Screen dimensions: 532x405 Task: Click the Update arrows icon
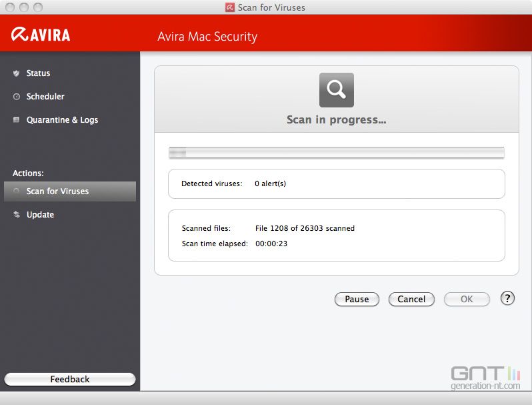coord(16,214)
